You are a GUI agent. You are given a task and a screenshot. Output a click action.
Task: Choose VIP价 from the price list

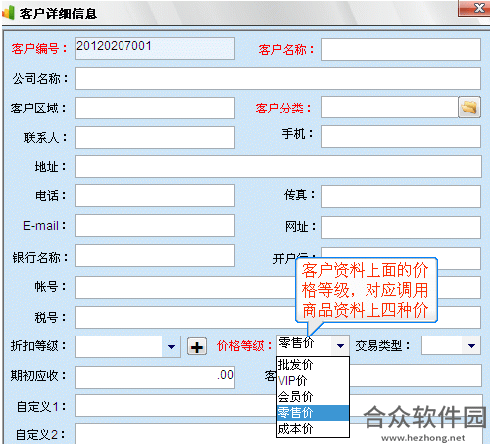point(313,381)
